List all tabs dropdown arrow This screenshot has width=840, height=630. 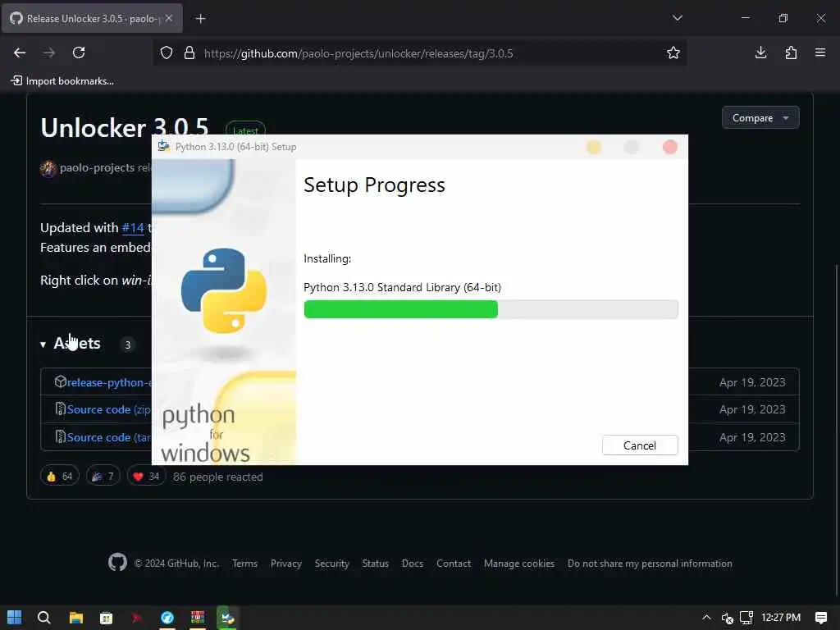tap(677, 18)
